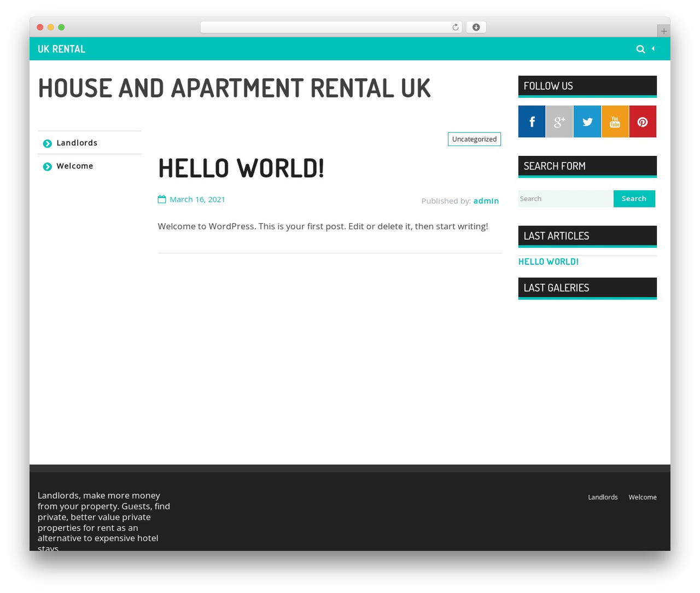
Task: Click the LAST GALERIES widget heading
Action: 587,288
